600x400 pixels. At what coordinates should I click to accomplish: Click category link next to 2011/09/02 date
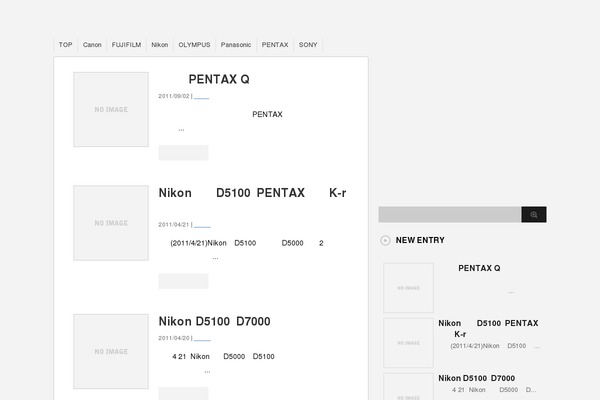201,96
